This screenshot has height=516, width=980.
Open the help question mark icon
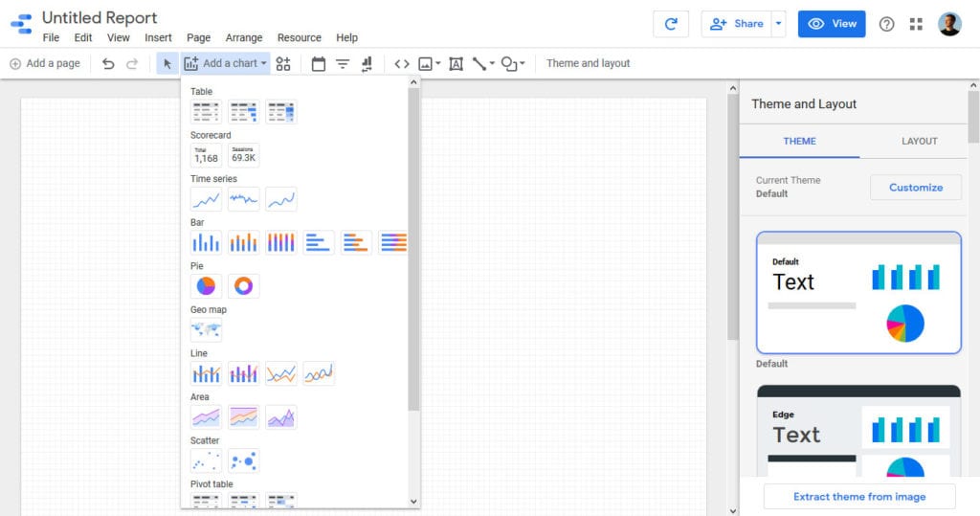pos(886,24)
